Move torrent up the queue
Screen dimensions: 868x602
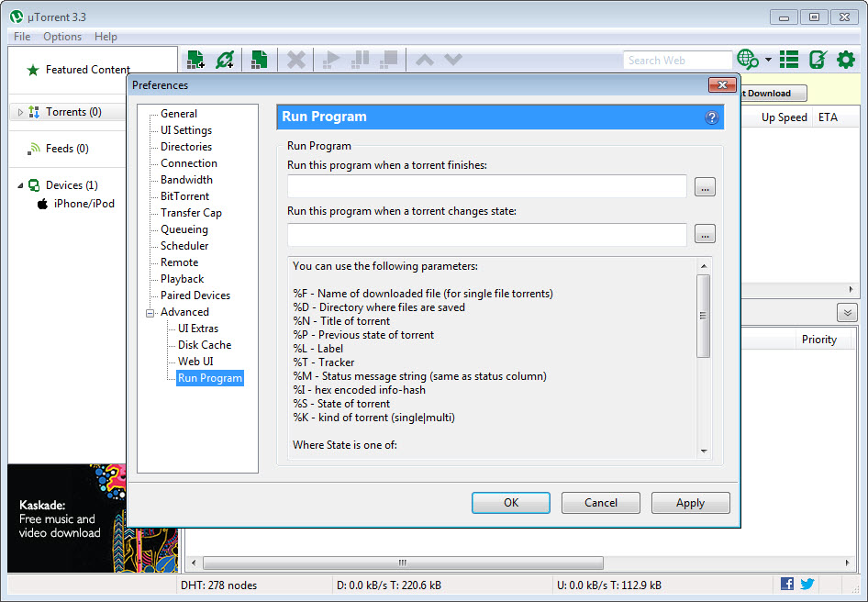425,60
